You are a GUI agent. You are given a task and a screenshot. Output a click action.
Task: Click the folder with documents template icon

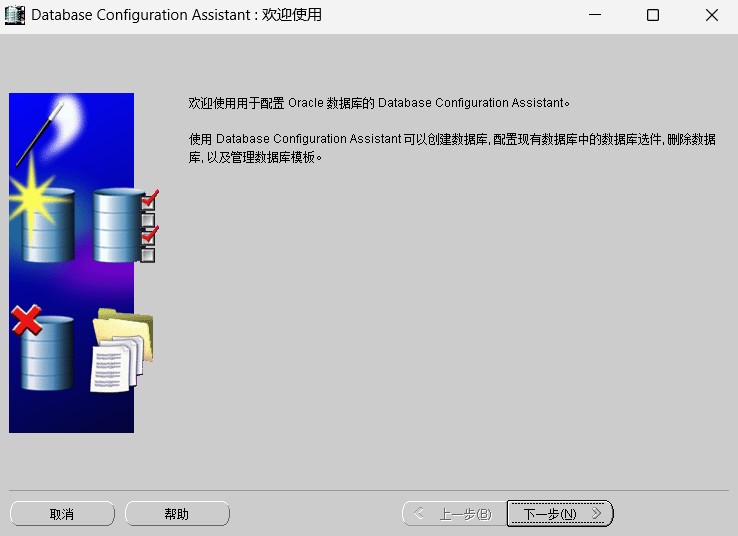tap(122, 350)
